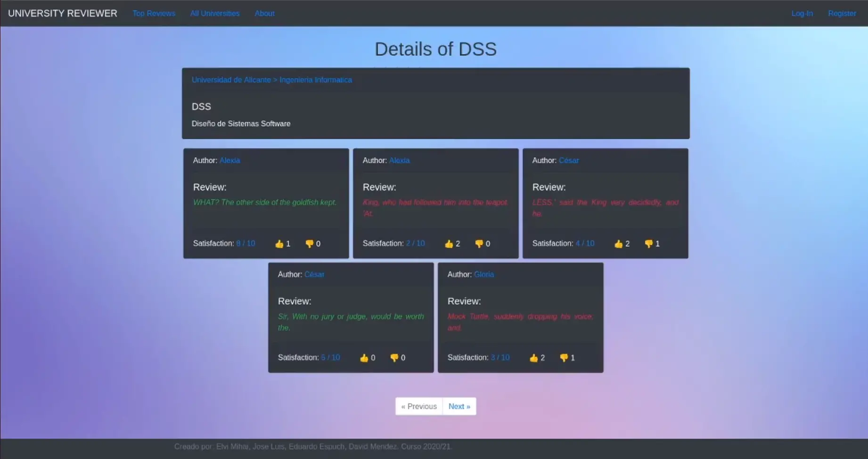
Task: Open the About page
Action: [264, 13]
